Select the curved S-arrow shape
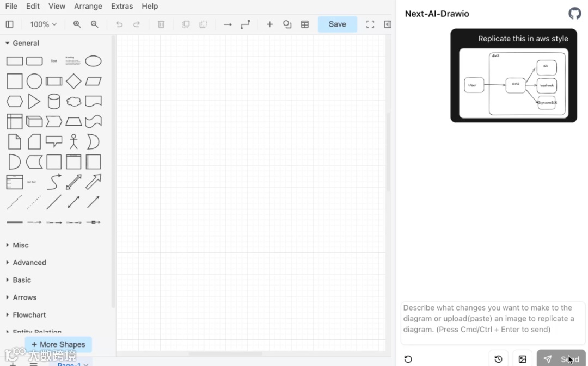588x366 pixels. click(54, 182)
